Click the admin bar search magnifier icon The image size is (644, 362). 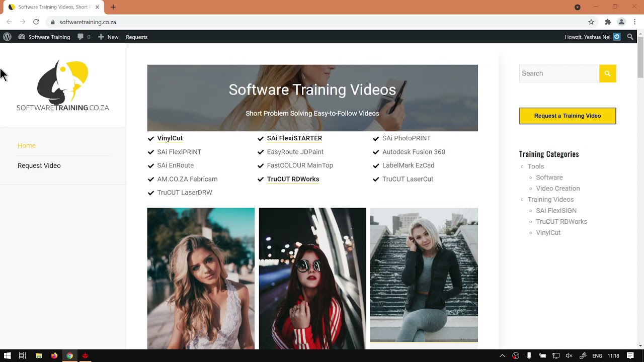click(630, 37)
